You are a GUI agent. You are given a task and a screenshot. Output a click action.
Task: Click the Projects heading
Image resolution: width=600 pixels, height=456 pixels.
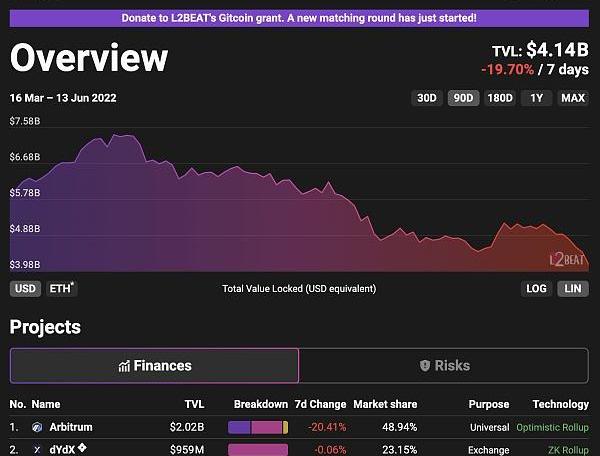[45, 327]
